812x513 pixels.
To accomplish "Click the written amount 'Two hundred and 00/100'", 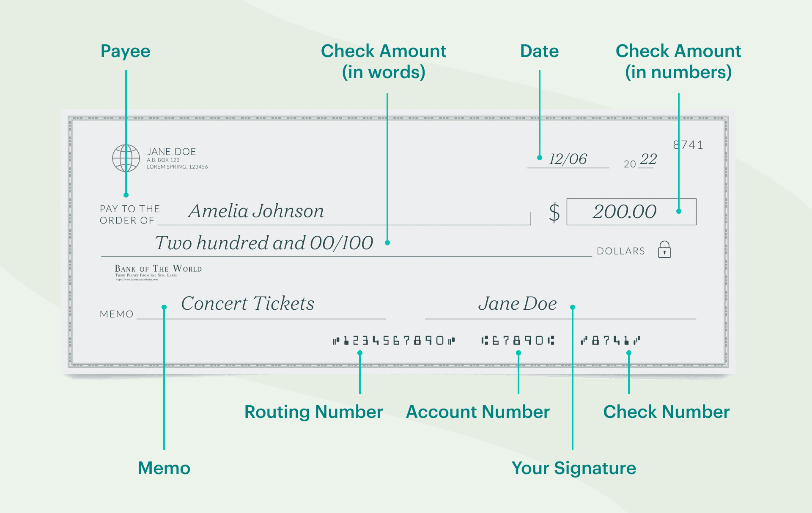I will pos(264,243).
